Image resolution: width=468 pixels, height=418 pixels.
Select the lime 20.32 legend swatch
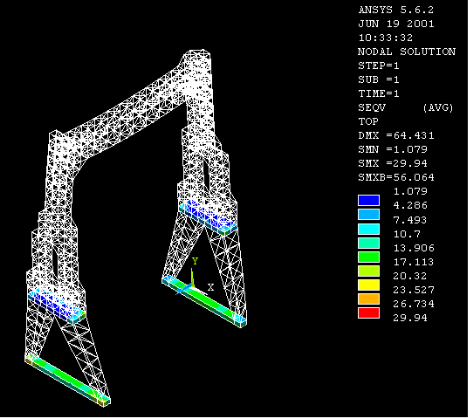[369, 271]
